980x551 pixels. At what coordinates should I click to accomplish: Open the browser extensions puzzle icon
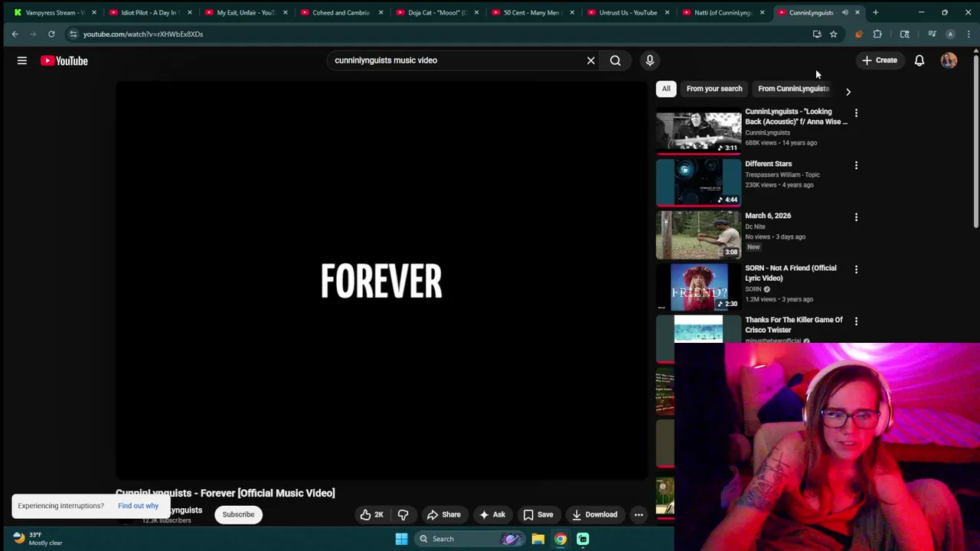pyautogui.click(x=877, y=34)
